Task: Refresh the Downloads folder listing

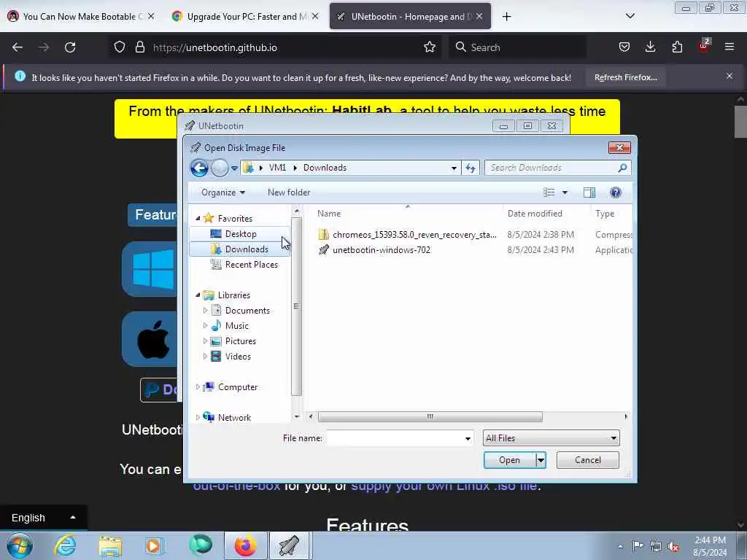Action: [471, 168]
